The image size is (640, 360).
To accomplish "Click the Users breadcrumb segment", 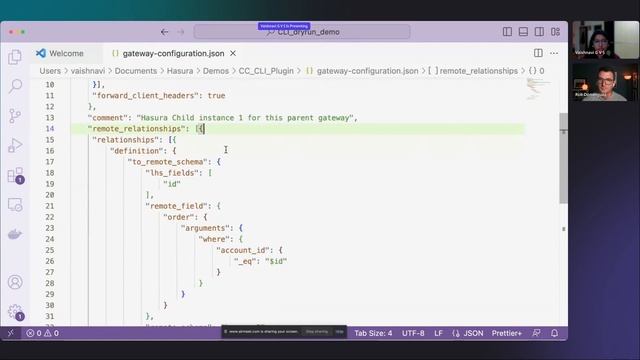I will click(x=50, y=71).
